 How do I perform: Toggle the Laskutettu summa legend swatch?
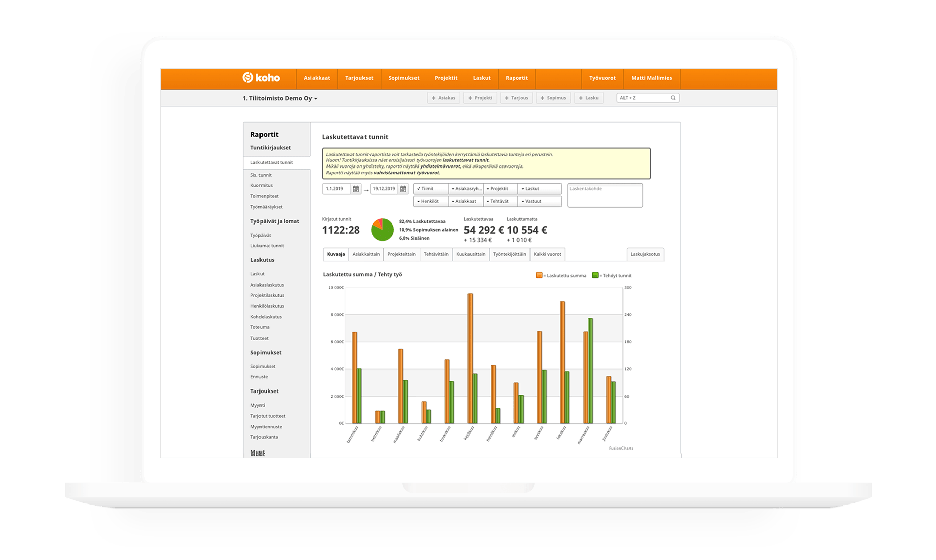539,275
